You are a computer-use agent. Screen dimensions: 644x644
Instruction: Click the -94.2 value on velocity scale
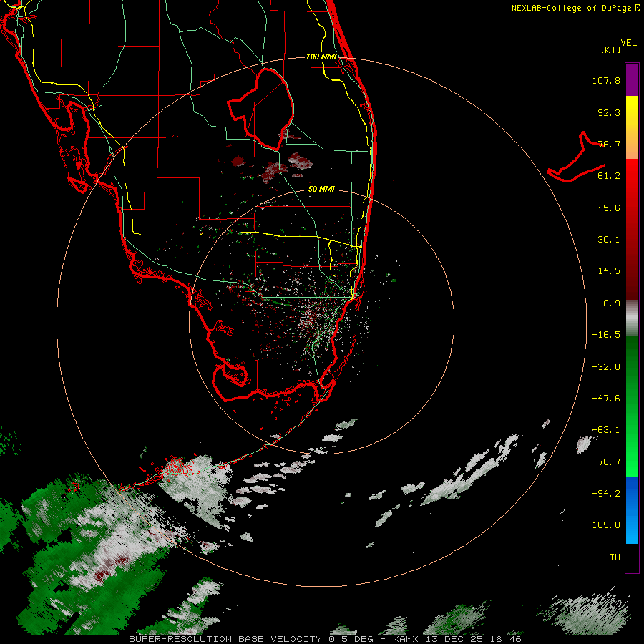pyautogui.click(x=606, y=494)
